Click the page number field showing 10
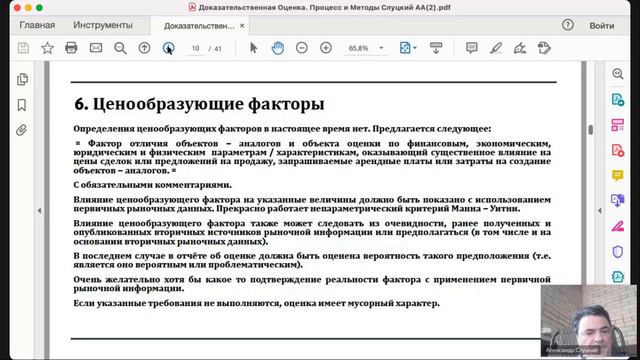The height and width of the screenshot is (360, 640). [196, 49]
